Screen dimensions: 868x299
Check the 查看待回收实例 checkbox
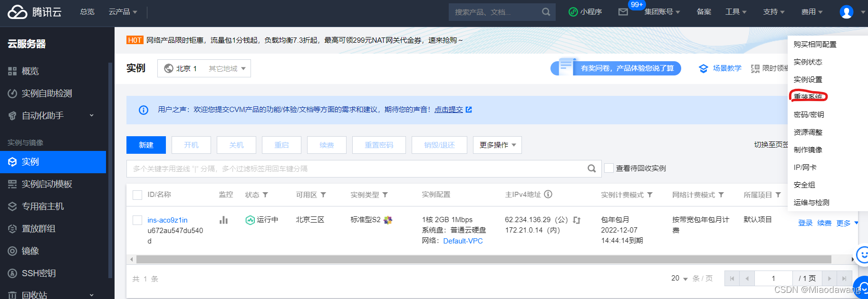pos(609,168)
